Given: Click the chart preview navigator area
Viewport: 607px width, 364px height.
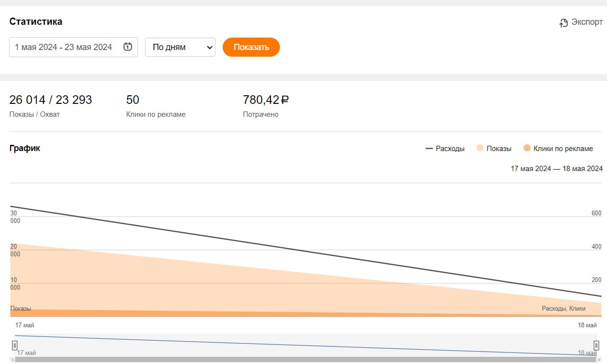Looking at the screenshot, I should (305, 345).
